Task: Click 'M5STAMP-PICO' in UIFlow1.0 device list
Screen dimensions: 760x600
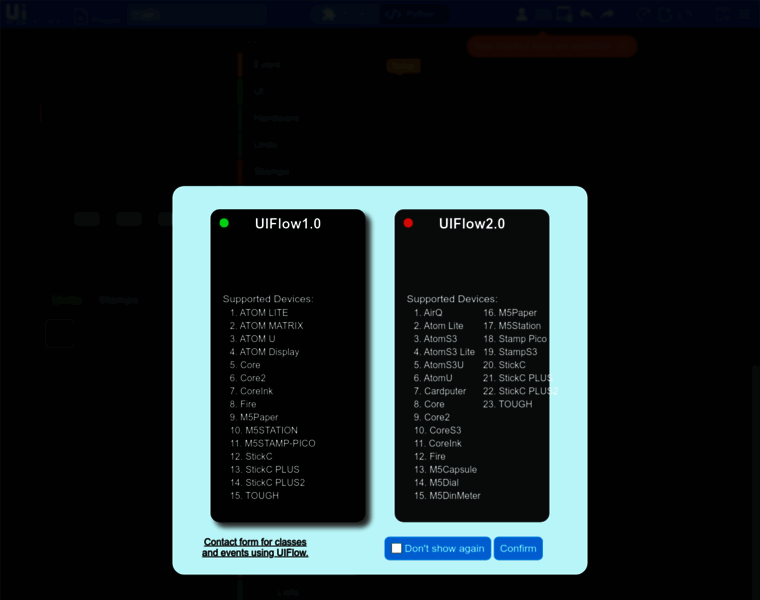Action: pos(280,443)
